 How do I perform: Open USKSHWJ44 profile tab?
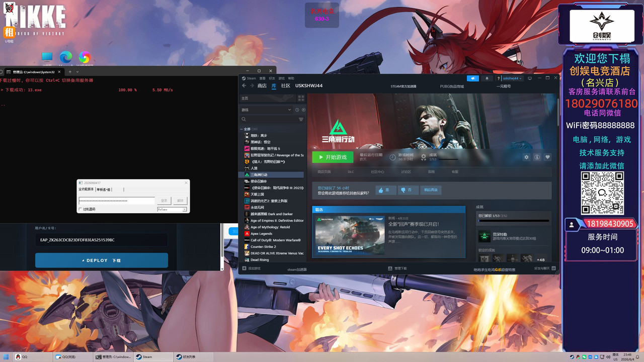tap(309, 85)
